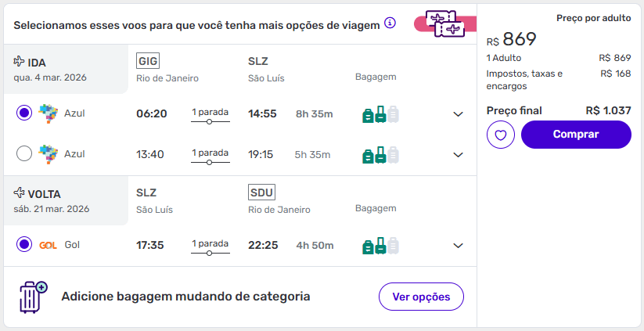Click the Azul airline logo on the 06:20 flight
The image size is (644, 331).
tap(49, 113)
